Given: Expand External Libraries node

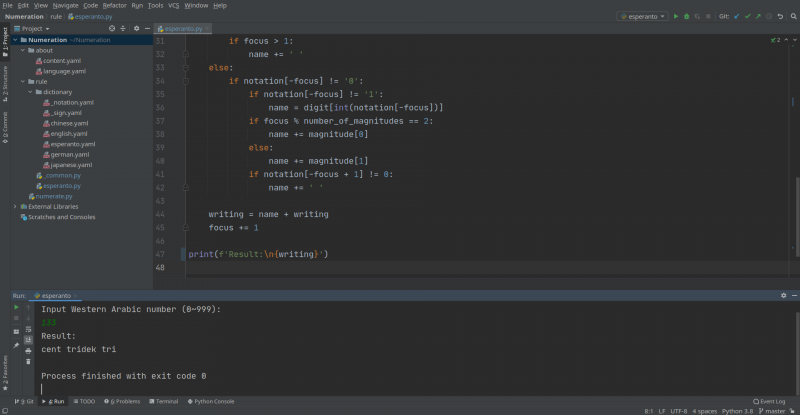Looking at the screenshot, I should (15, 207).
